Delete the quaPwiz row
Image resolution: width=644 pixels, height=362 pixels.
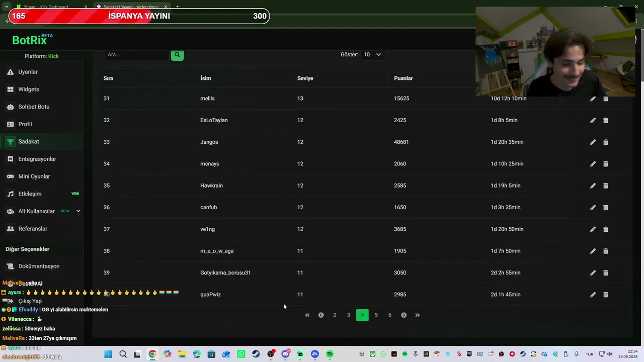pyautogui.click(x=606, y=295)
